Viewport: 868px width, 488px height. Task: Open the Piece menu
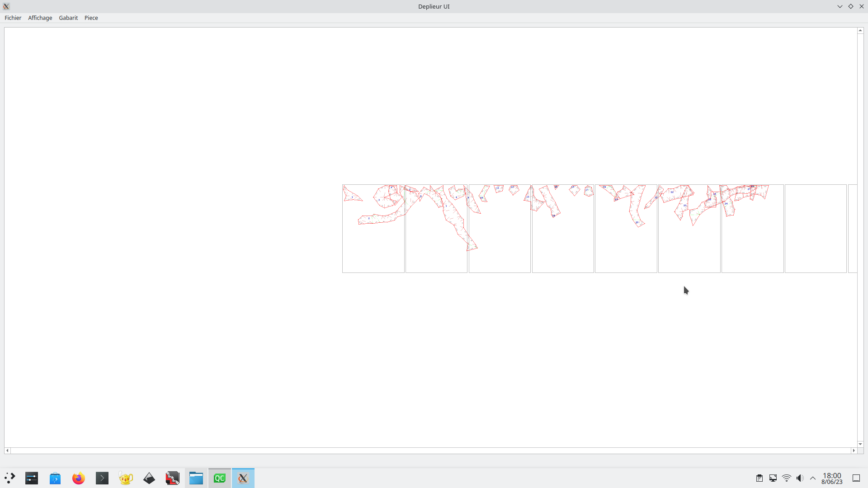91,18
